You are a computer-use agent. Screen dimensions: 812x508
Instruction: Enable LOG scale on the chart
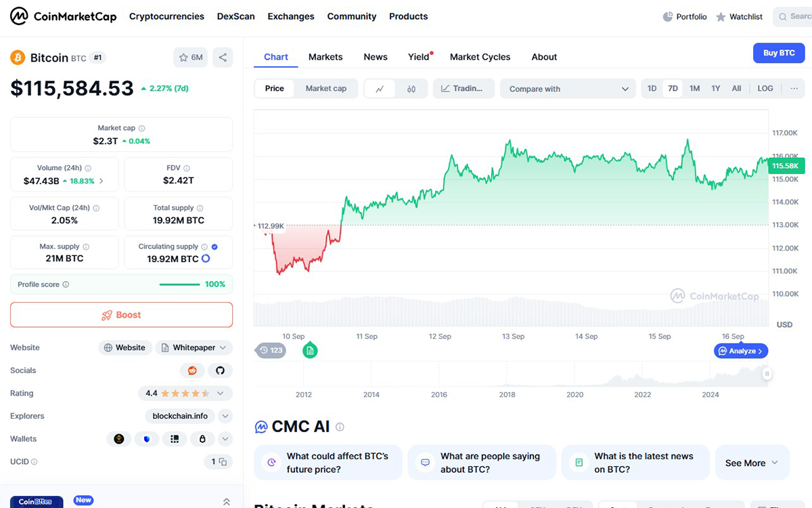click(x=765, y=88)
